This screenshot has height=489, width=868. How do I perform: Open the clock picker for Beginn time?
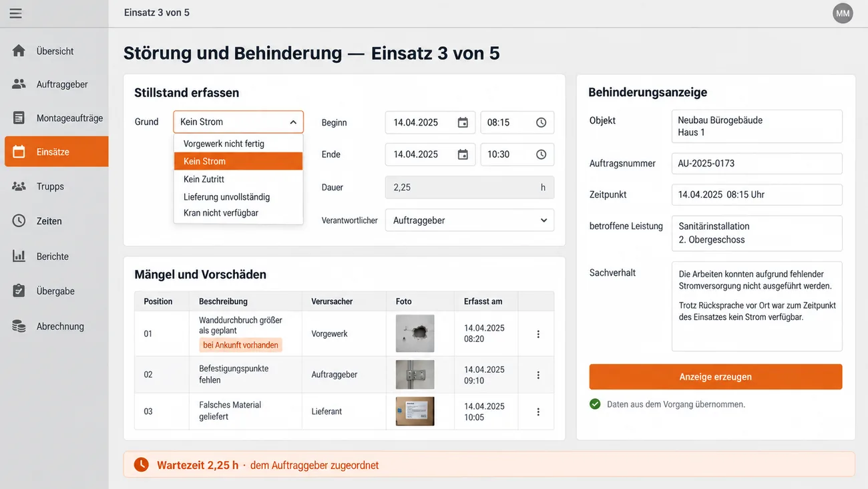(541, 122)
